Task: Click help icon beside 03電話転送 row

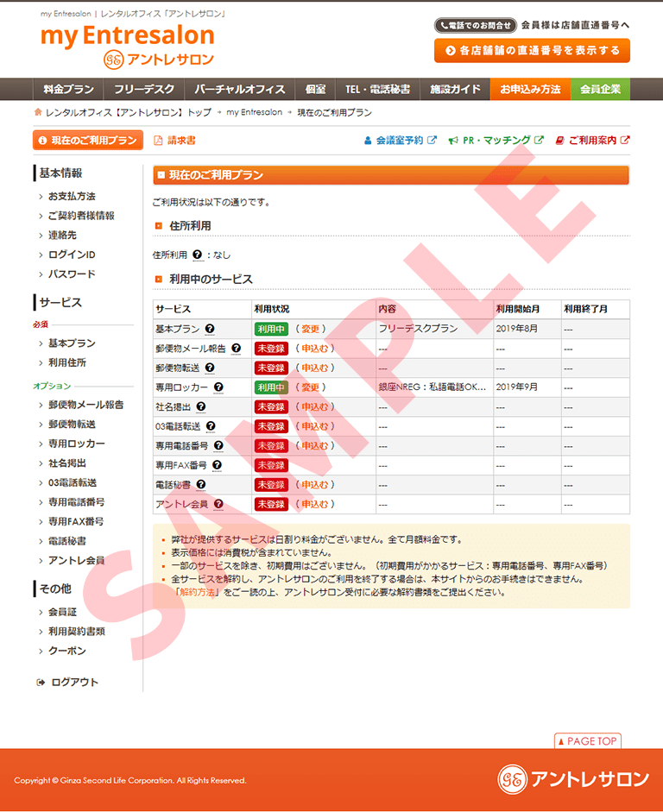Action: pos(211,426)
